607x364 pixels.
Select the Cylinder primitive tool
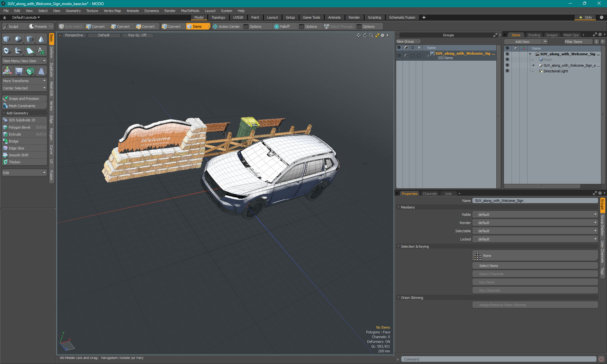click(30, 39)
